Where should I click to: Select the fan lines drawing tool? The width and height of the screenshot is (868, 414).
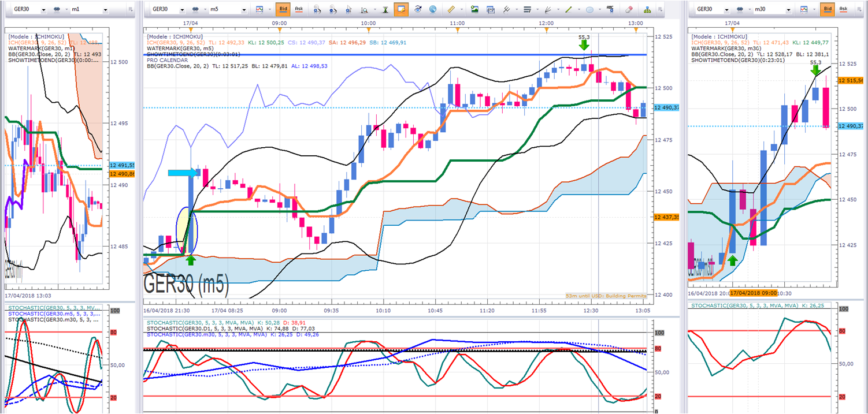click(548, 9)
